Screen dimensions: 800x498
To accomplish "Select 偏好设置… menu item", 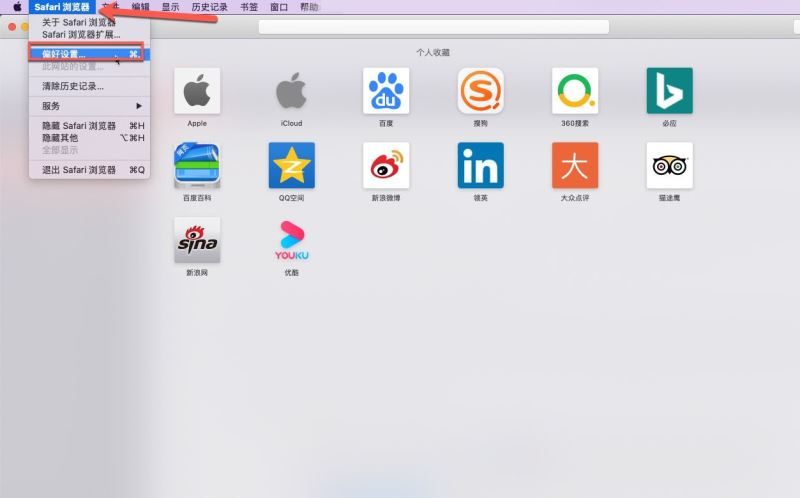I will click(89, 54).
